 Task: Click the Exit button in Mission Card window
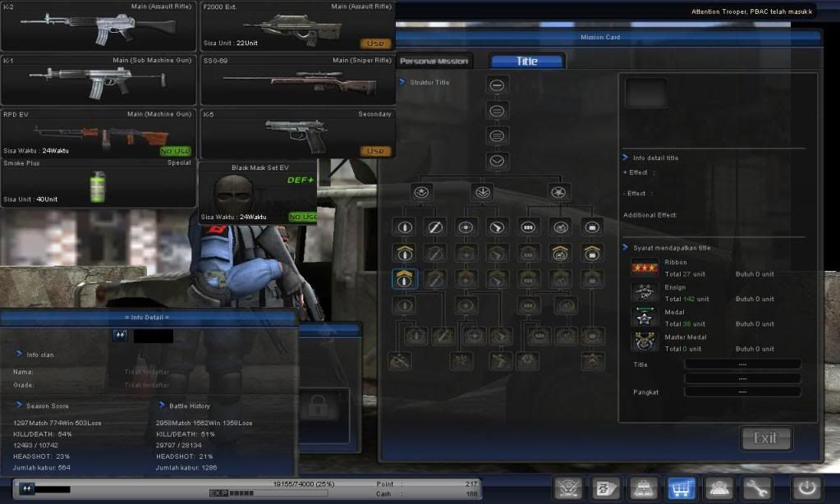(x=766, y=438)
